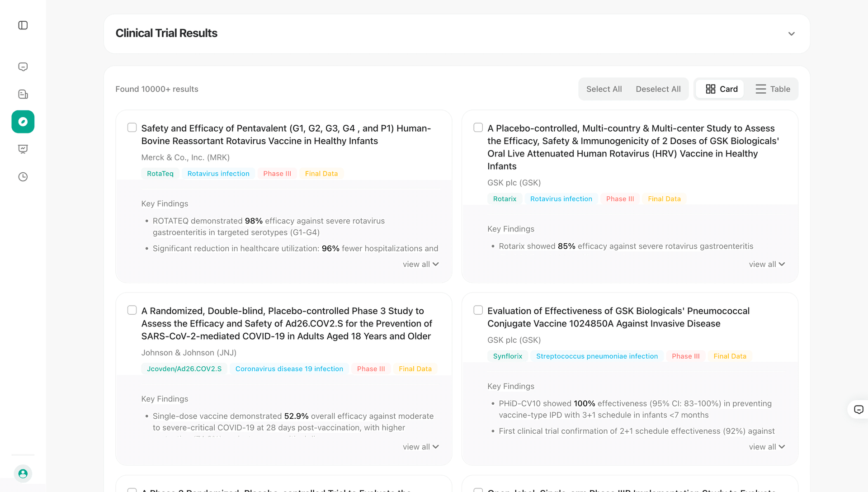Switch to Table view

(773, 89)
